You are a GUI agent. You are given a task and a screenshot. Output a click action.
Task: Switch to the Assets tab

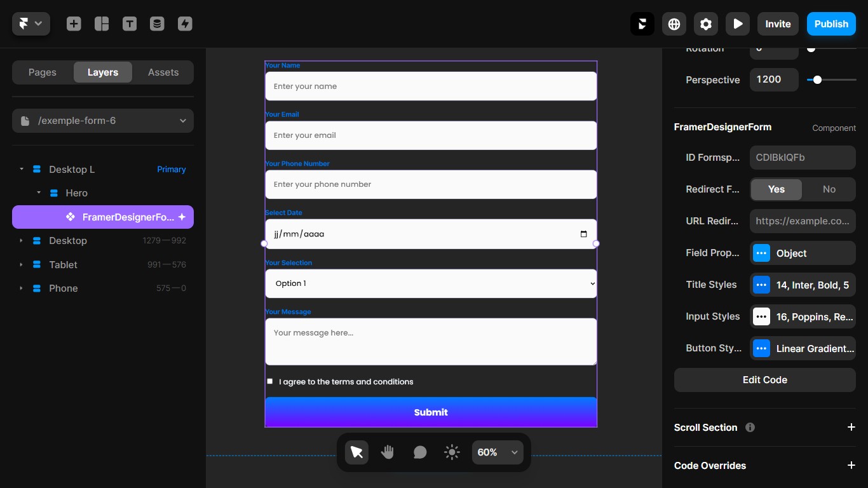coord(163,72)
